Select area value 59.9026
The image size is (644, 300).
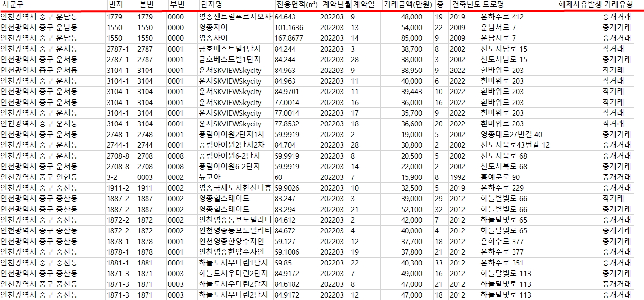click(287, 188)
